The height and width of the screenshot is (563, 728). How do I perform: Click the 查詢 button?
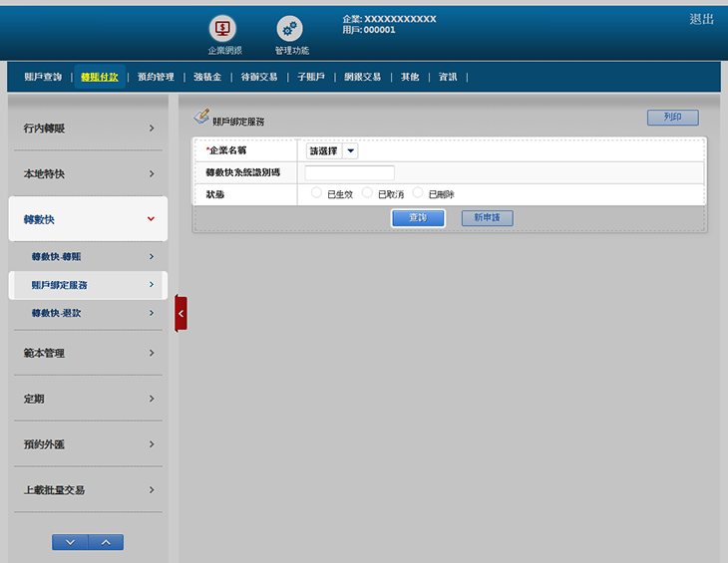tap(418, 217)
